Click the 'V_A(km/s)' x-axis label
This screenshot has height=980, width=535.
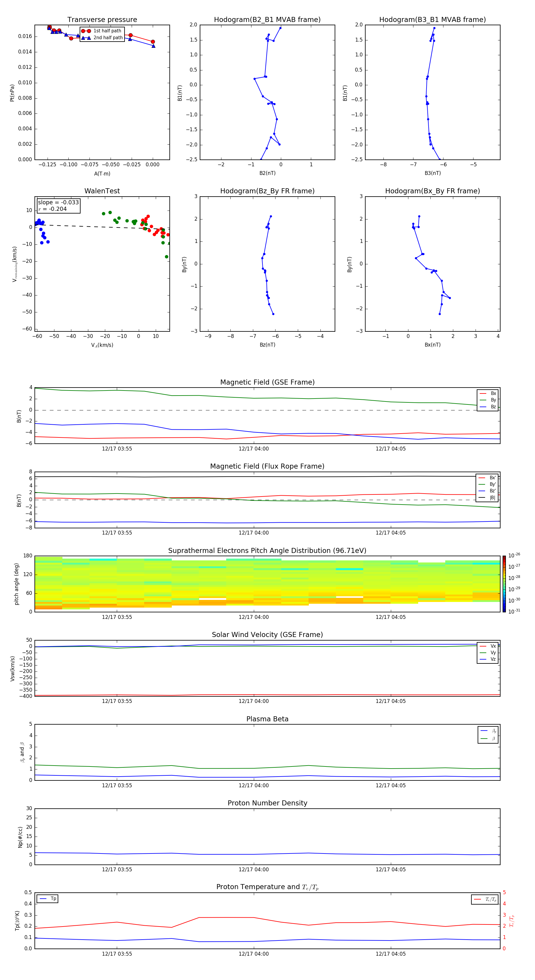[102, 345]
